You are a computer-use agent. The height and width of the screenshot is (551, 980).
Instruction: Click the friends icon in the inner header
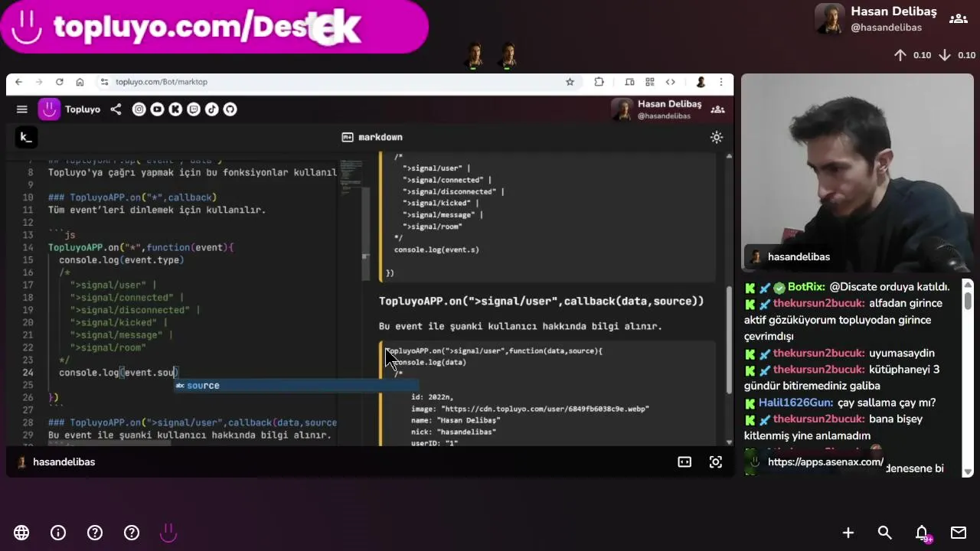717,109
